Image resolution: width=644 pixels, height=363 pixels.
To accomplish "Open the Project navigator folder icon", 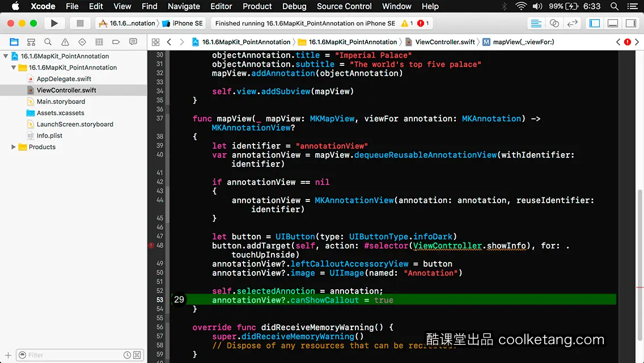I will pyautogui.click(x=14, y=42).
